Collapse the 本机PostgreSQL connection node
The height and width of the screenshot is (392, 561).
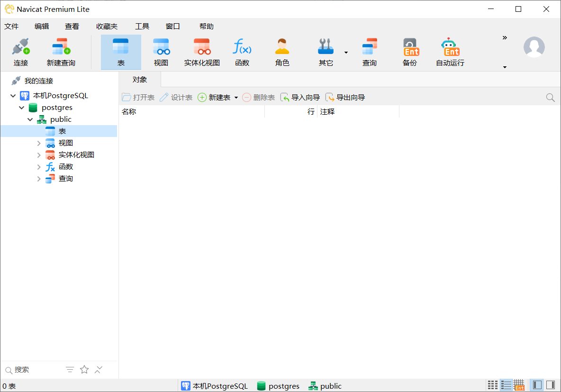(x=13, y=96)
